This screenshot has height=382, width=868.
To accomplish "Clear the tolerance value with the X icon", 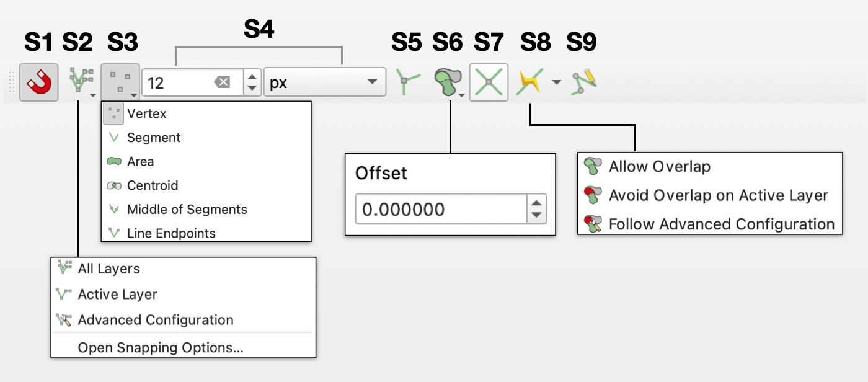I will (x=222, y=82).
